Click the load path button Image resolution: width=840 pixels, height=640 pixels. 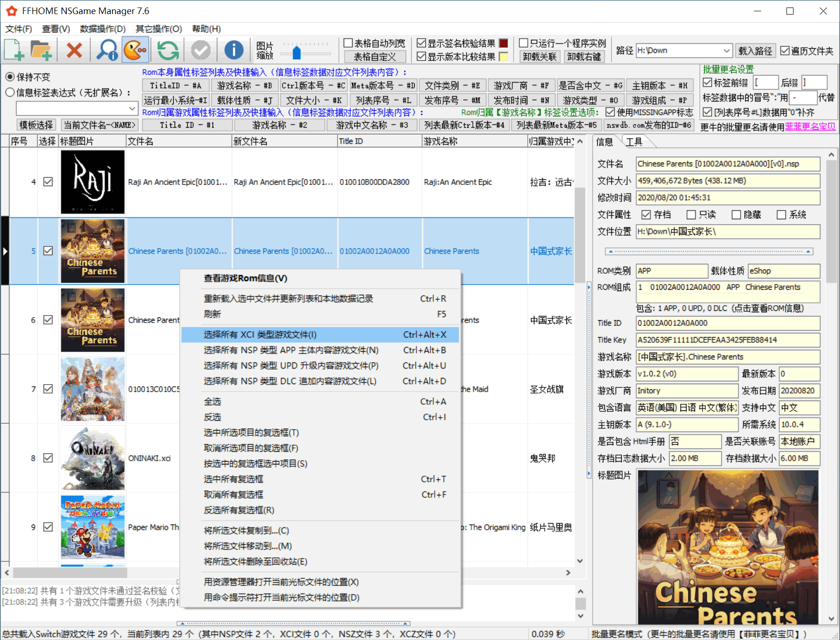click(x=755, y=51)
